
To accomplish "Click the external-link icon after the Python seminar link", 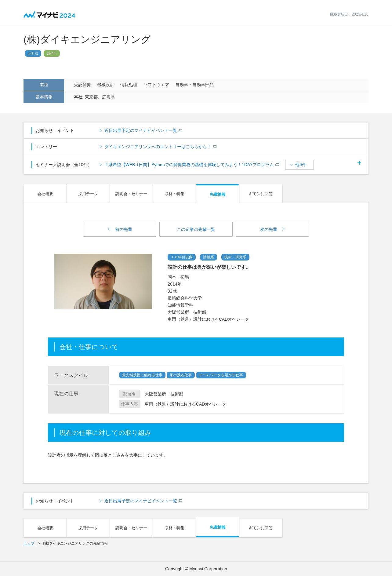I will pyautogui.click(x=277, y=165).
